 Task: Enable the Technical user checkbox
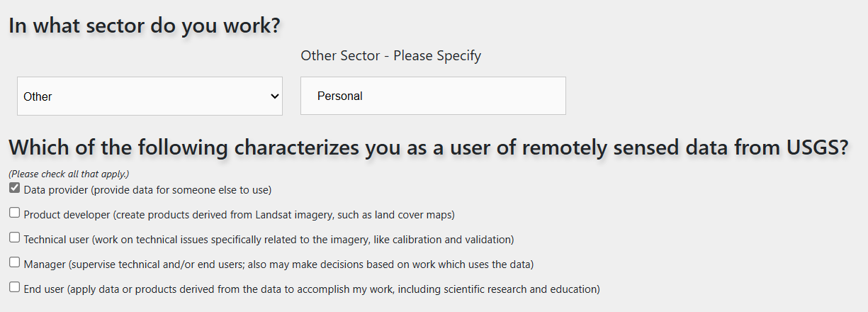[x=14, y=238]
